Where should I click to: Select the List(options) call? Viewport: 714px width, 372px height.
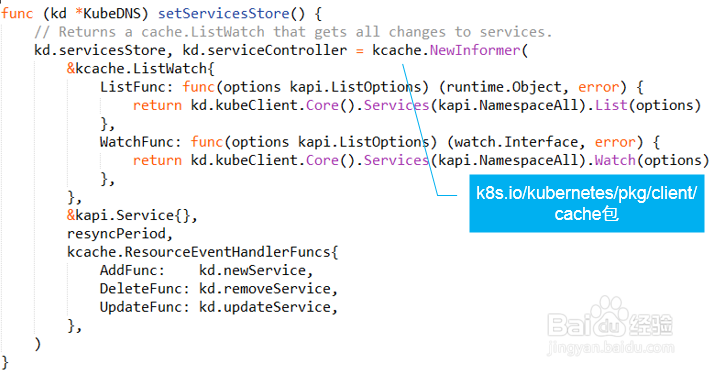click(648, 106)
